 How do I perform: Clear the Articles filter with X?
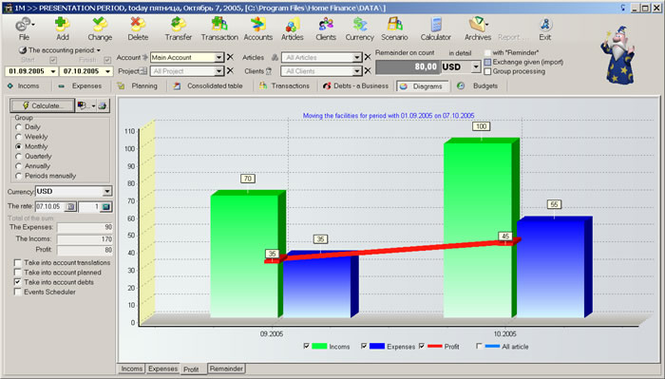tap(368, 57)
